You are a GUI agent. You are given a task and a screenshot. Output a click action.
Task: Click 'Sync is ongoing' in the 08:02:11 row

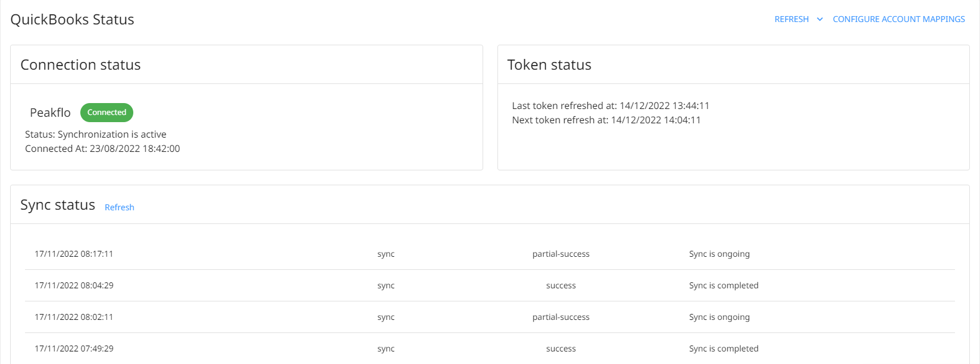click(719, 317)
